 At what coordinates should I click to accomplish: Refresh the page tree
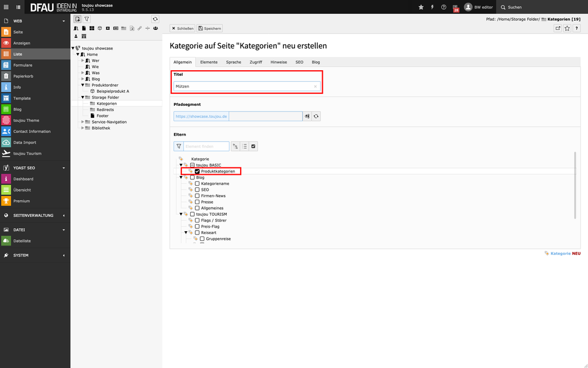click(x=155, y=19)
